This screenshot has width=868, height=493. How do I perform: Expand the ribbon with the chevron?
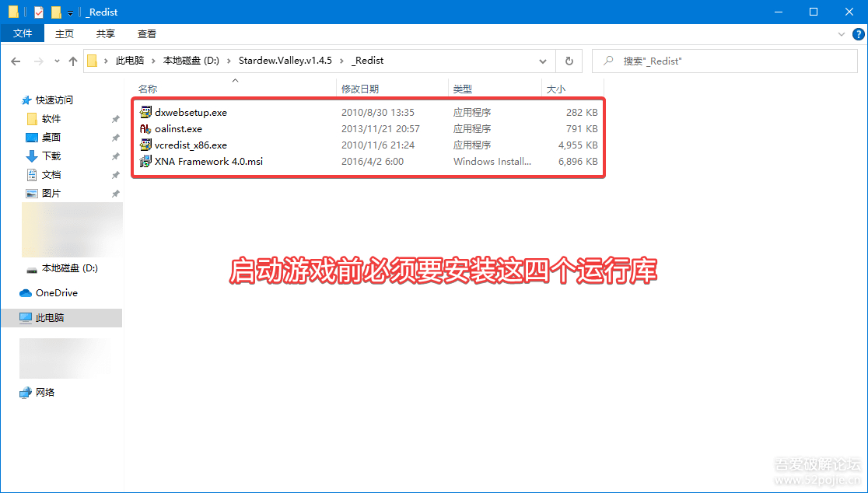(842, 34)
